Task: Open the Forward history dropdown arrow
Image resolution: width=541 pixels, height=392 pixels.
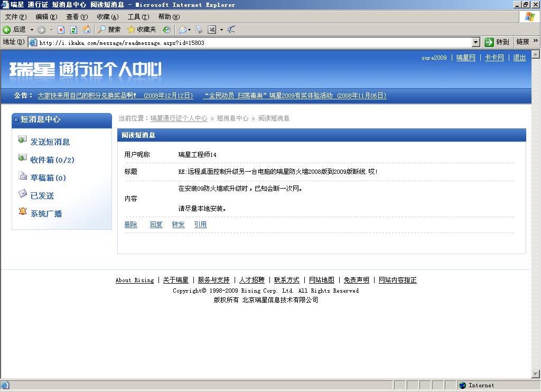Action: 51,30
